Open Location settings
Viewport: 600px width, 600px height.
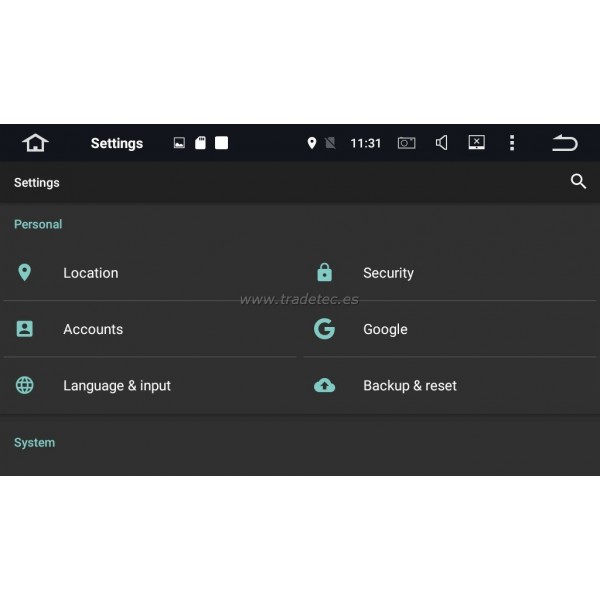[x=90, y=273]
